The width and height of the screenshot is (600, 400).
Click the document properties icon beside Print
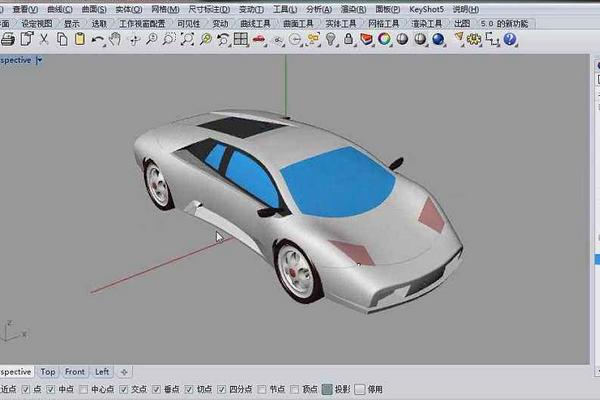pyautogui.click(x=26, y=39)
